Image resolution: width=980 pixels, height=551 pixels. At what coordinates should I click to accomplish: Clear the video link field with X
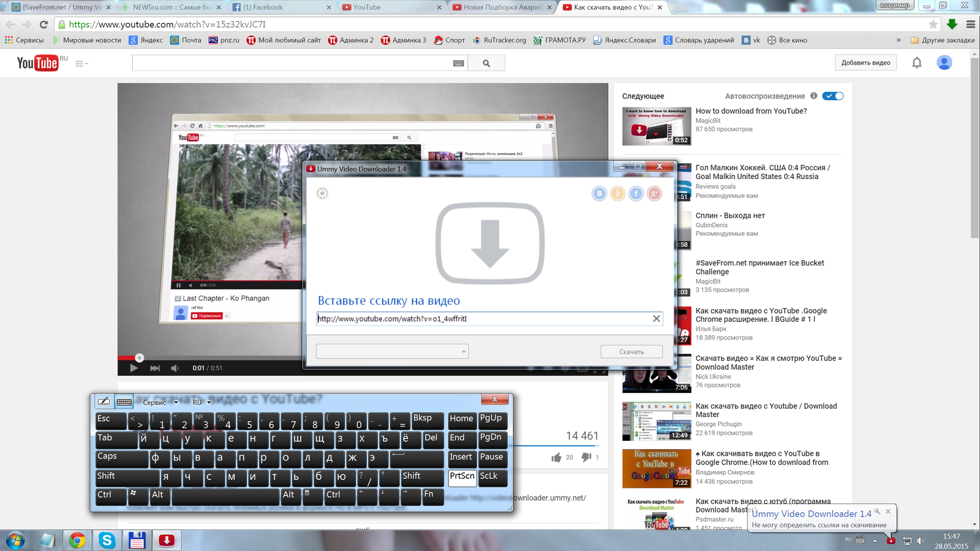pos(656,318)
